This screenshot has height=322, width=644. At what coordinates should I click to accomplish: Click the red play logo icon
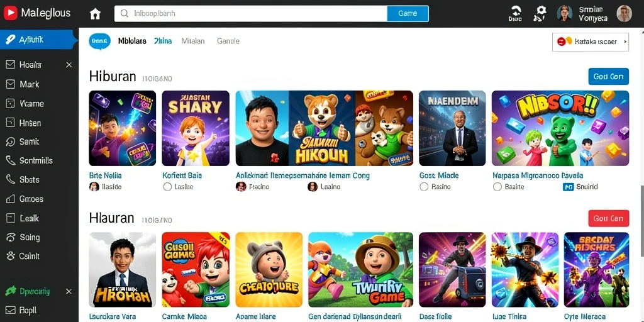[10, 13]
